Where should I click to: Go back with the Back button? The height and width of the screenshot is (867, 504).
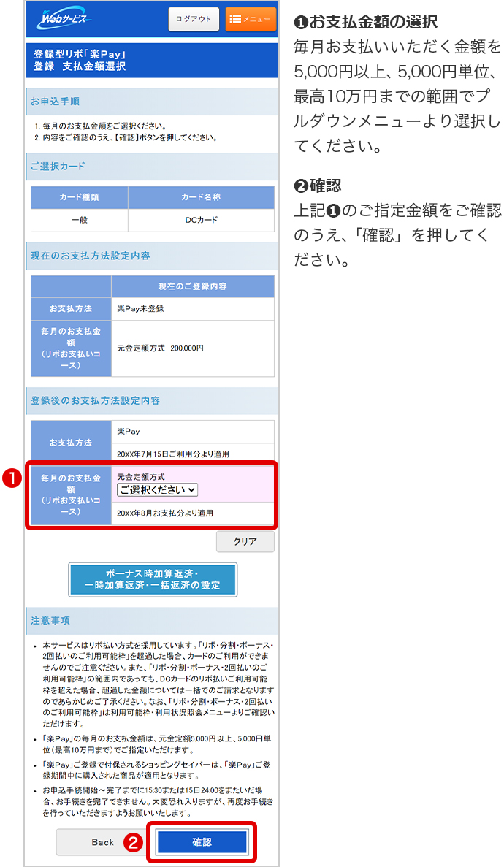tap(102, 842)
